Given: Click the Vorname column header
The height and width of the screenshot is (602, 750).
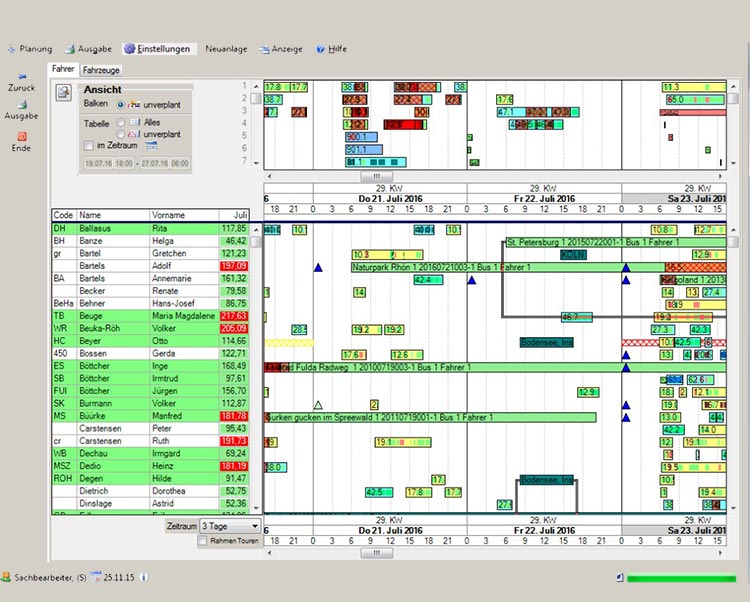Looking at the screenshot, I should (184, 215).
